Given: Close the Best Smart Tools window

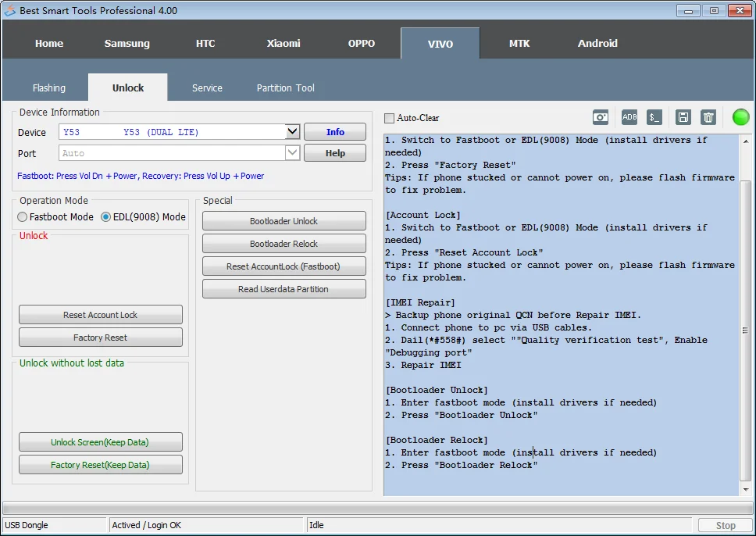Looking at the screenshot, I should pos(740,10).
